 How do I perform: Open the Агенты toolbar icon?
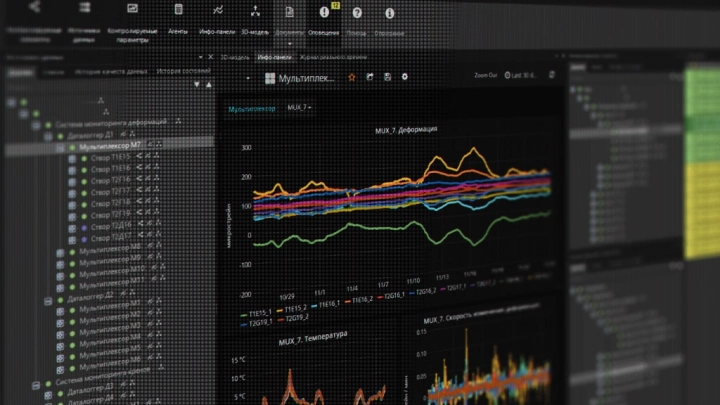(178, 12)
